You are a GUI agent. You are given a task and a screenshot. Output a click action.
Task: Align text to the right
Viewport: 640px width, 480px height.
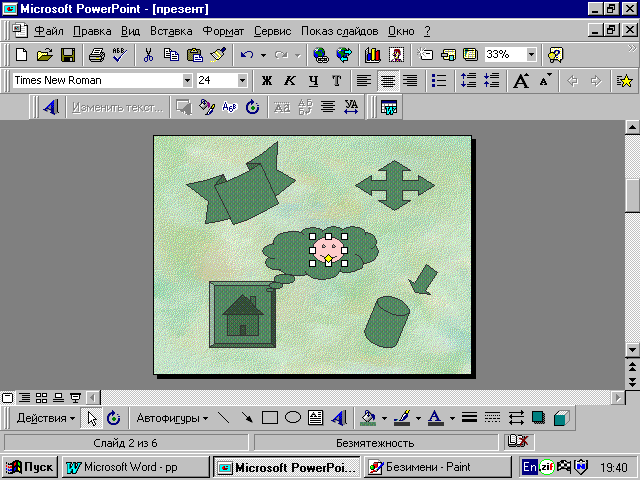click(x=410, y=80)
